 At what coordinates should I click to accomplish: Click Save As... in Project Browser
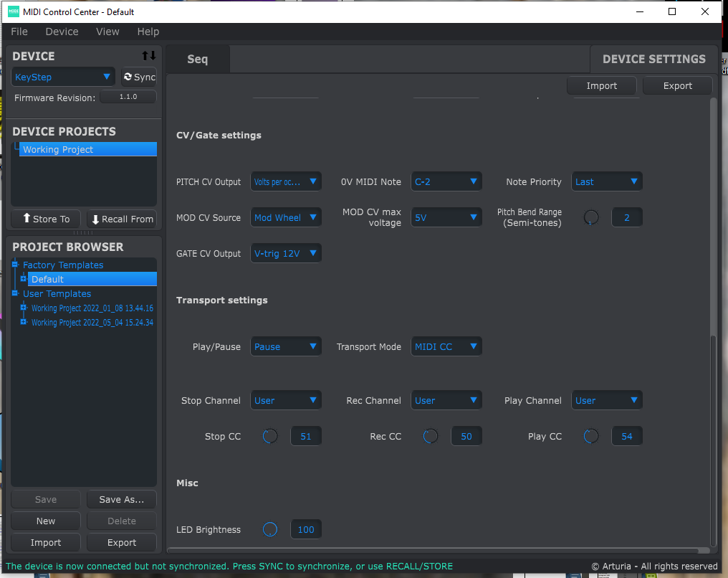(122, 500)
